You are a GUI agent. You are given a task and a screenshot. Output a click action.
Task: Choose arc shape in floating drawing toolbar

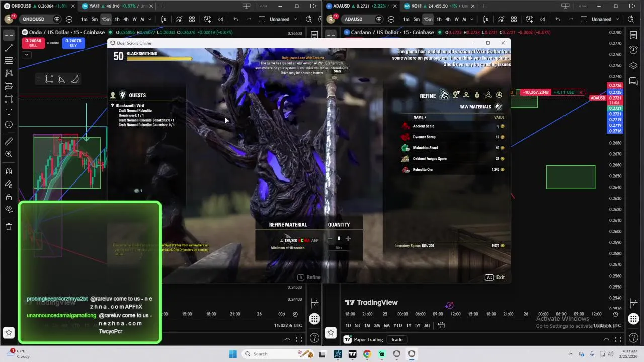[x=75, y=79]
